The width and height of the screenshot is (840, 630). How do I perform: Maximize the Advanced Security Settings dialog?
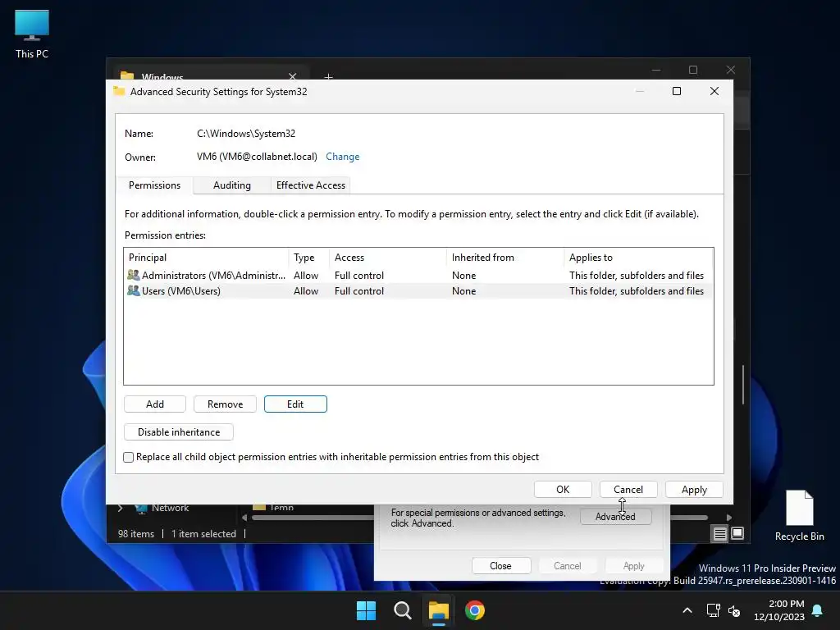point(677,91)
